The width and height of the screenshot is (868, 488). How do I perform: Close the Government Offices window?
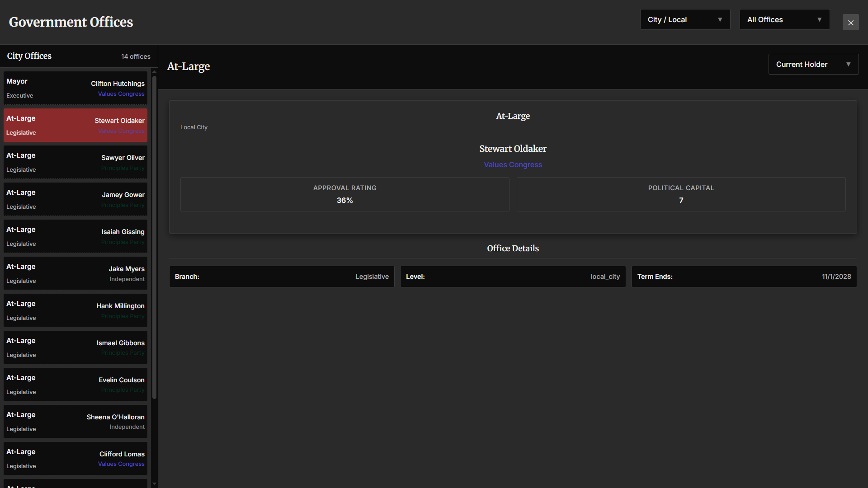[x=850, y=22]
